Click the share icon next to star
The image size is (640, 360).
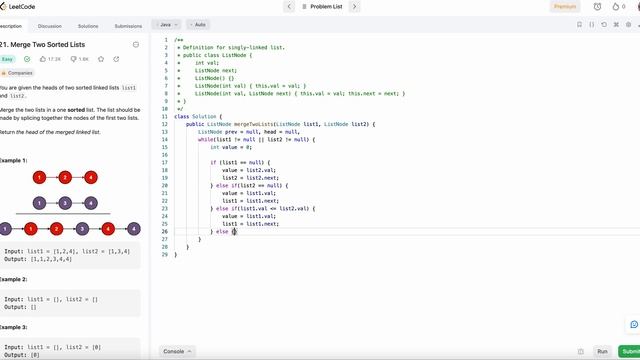point(116,59)
